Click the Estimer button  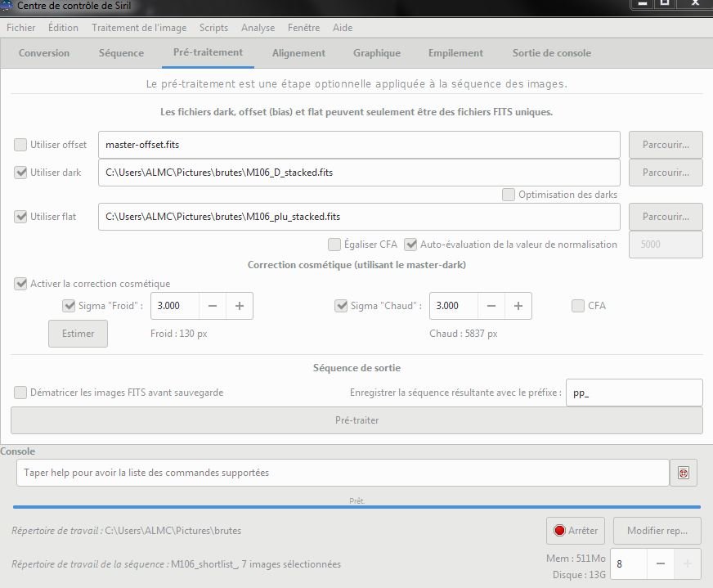(x=78, y=334)
